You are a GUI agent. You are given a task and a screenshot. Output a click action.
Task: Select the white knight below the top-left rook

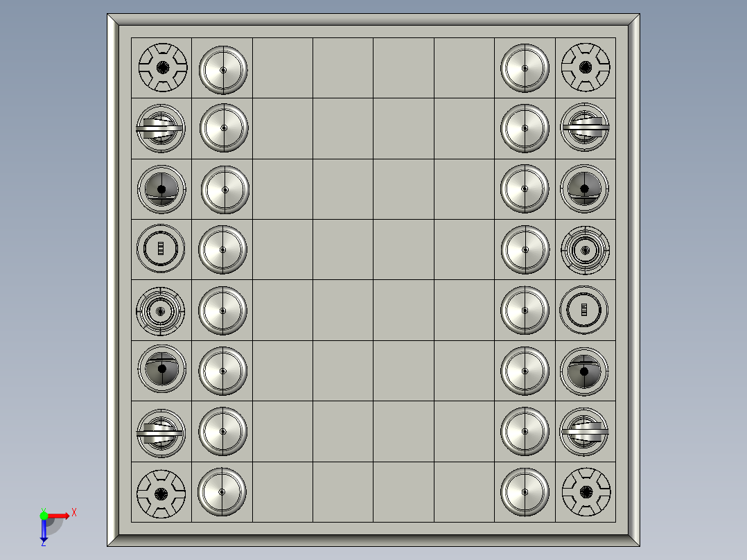pyautogui.click(x=161, y=128)
